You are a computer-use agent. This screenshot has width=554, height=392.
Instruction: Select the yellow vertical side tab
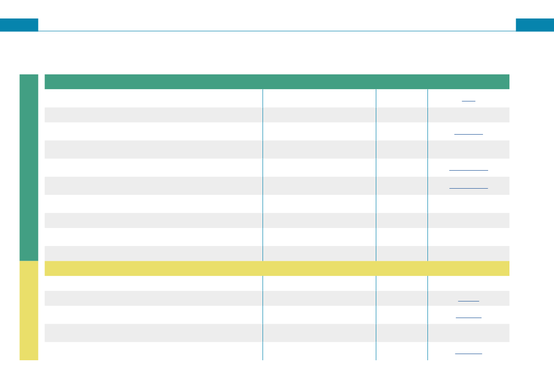[28, 310]
